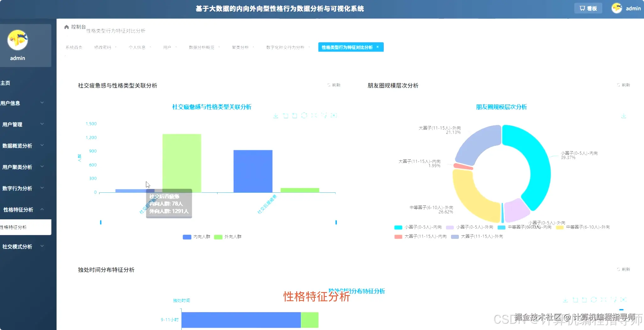Close the 性格类型行为特征对比分析 tab
Image resolution: width=644 pixels, height=330 pixels.
point(378,47)
